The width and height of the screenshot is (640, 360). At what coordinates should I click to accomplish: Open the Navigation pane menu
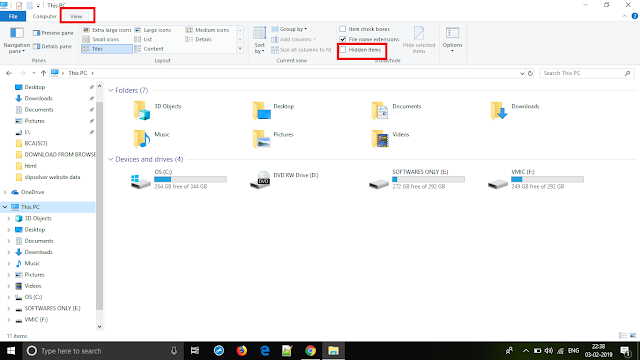click(x=16, y=40)
